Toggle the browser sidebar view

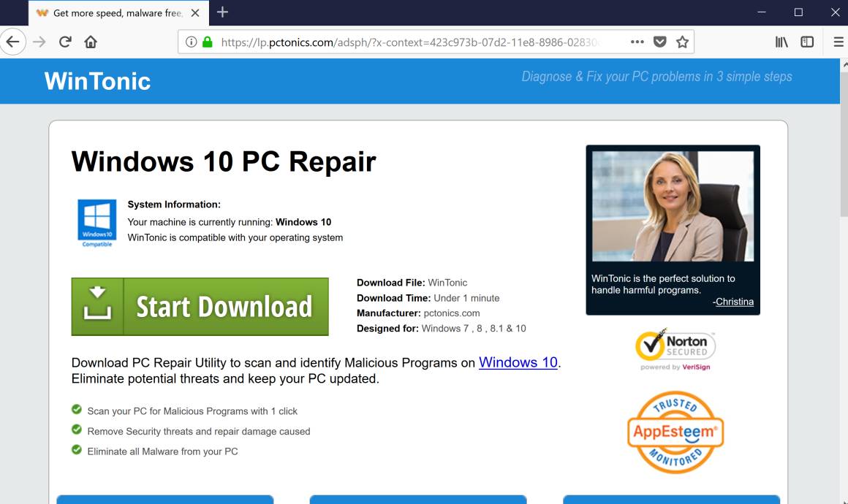[807, 42]
